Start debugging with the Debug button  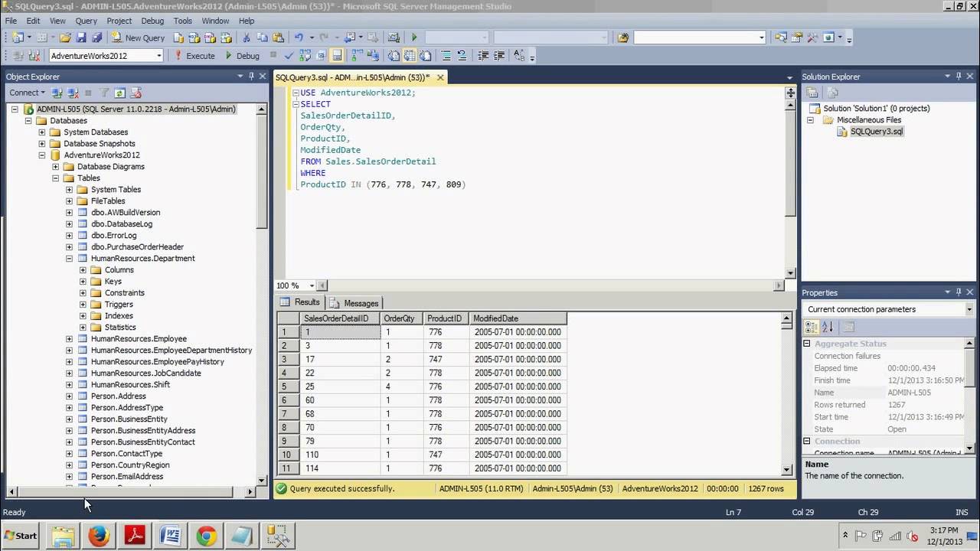(x=242, y=56)
